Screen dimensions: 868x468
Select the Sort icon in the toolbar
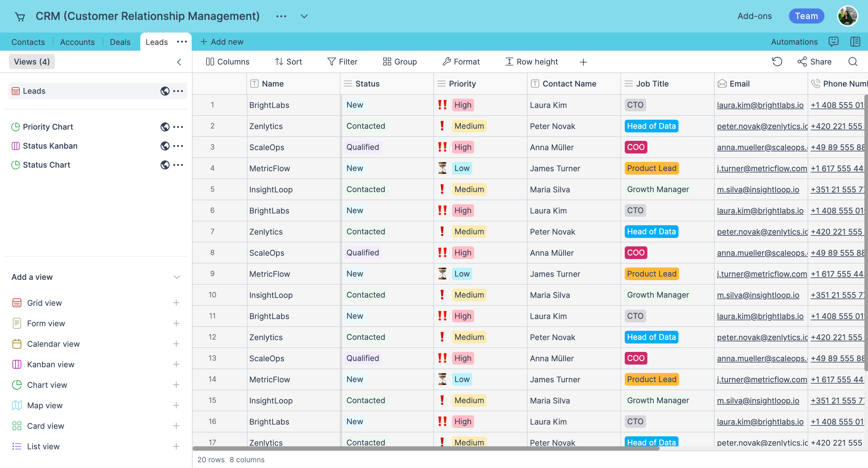point(279,62)
